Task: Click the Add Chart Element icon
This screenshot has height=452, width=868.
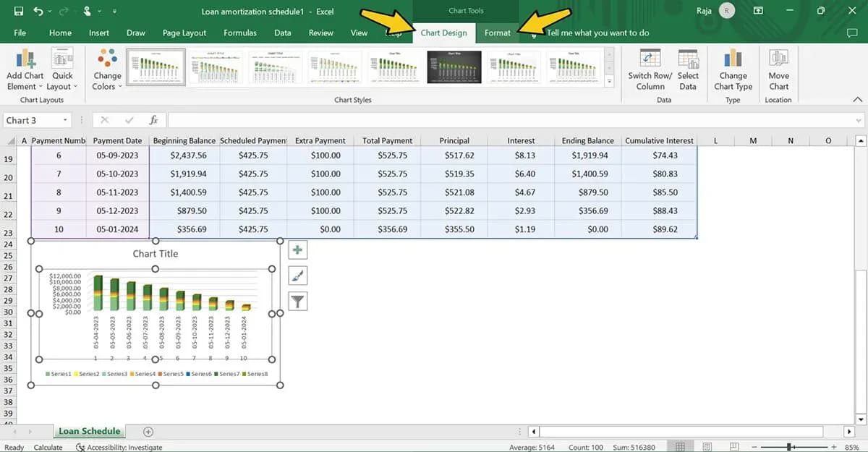Action: coord(25,59)
